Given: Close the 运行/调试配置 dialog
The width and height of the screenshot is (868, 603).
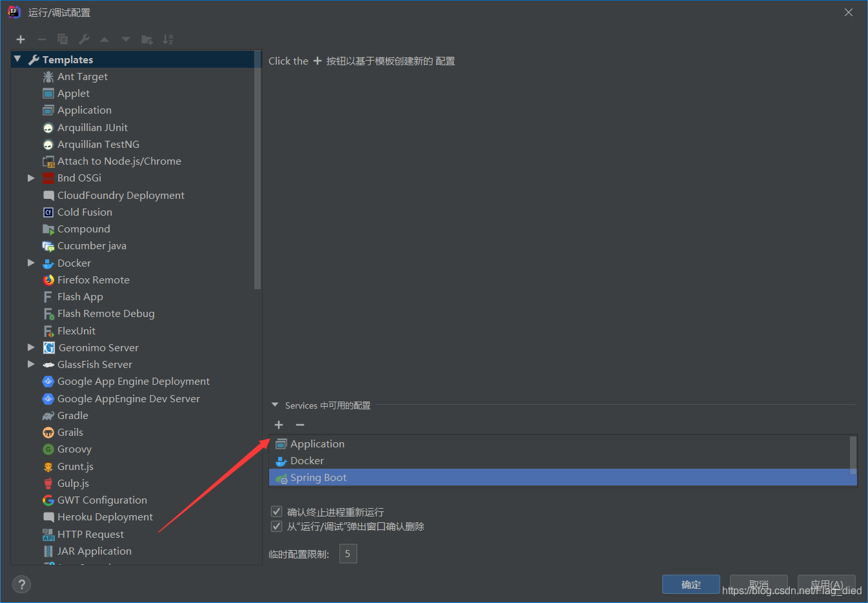Looking at the screenshot, I should click(x=849, y=12).
